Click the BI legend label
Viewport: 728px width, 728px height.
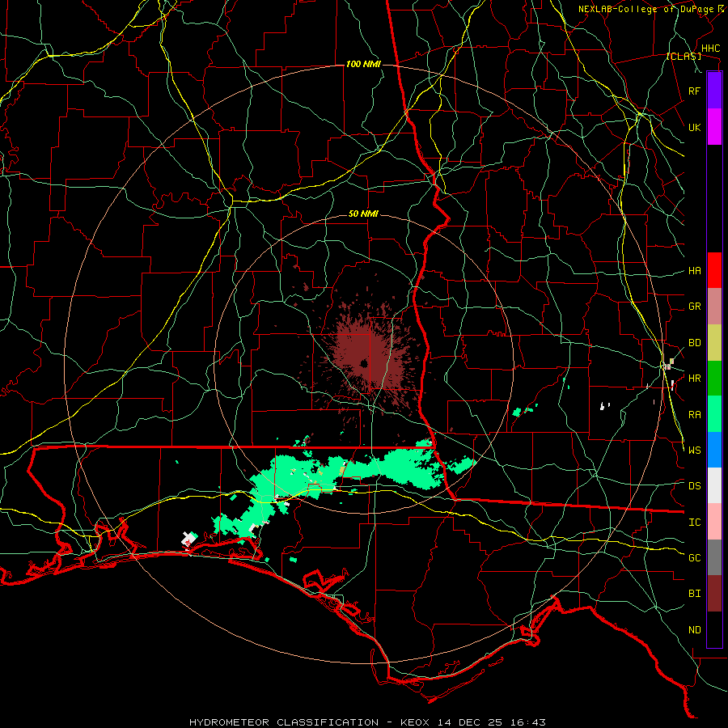[694, 594]
